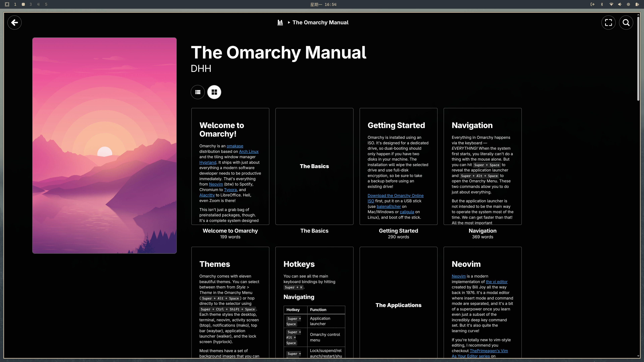The image size is (644, 362).
Task: Open ThePrimeagen's Vim As Your Editor link
Action: point(489,351)
